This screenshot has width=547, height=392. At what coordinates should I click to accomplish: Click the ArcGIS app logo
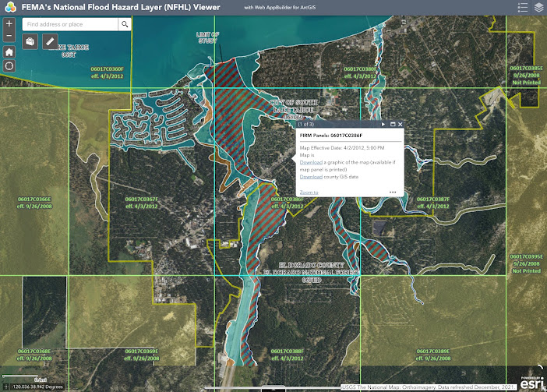coord(11,7)
